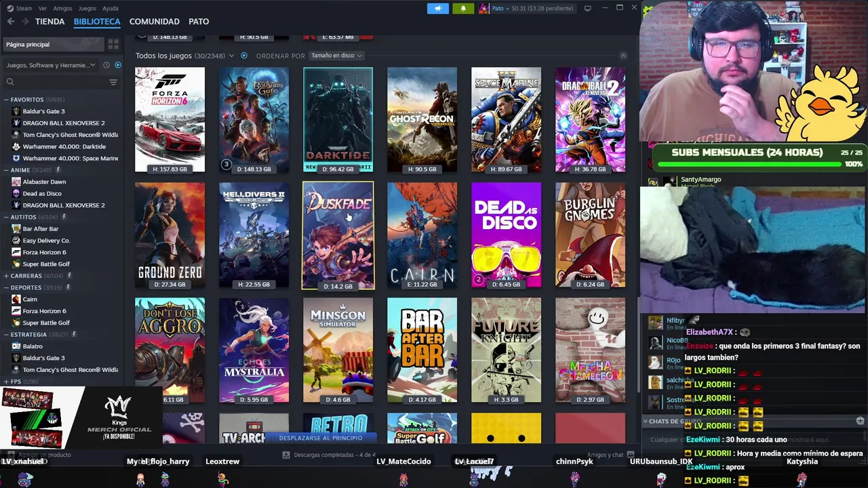This screenshot has width=868, height=488.
Task: Open the Echoes of Mystralia cover
Action: pos(254,350)
